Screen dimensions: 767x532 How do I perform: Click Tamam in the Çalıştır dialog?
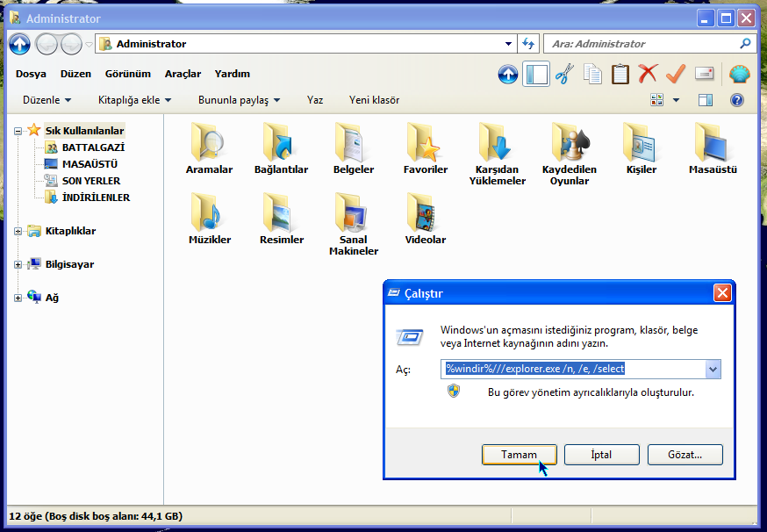[519, 455]
